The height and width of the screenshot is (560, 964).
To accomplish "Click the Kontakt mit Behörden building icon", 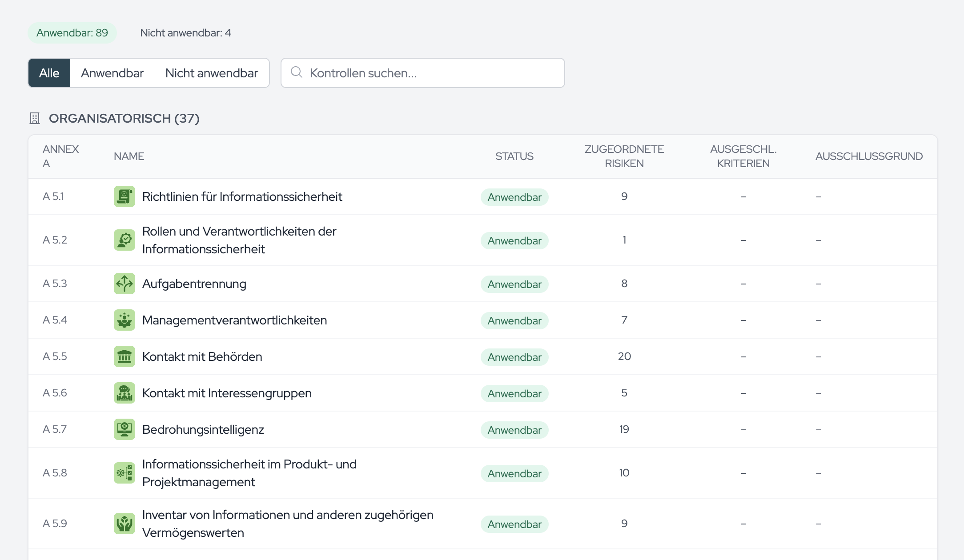I will 125,356.
